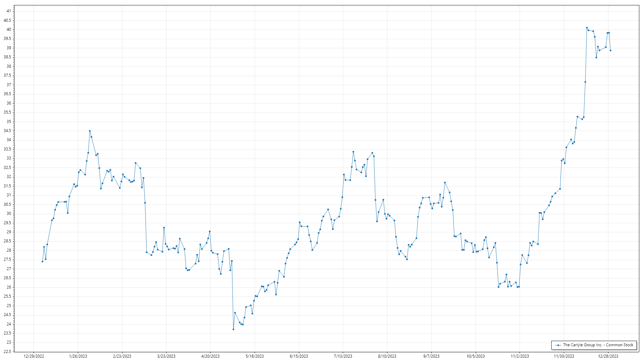This screenshot has height=362, width=644.
Task: Click the 37.2 data point in December's steep rise
Action: point(585,82)
